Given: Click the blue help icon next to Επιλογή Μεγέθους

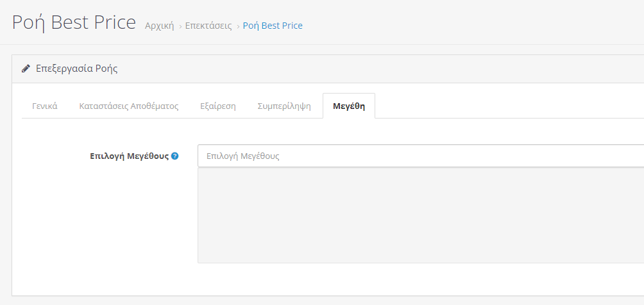Looking at the screenshot, I should coord(174,156).
